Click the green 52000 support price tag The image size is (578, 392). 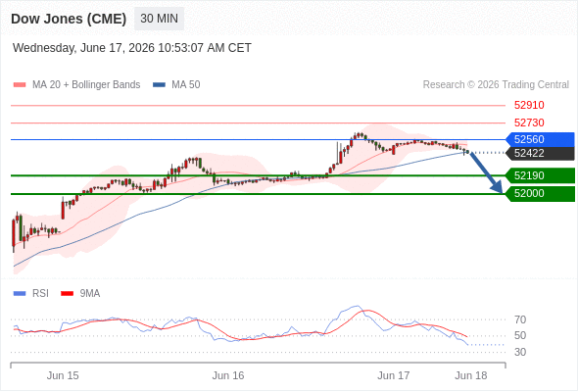pyautogui.click(x=540, y=194)
